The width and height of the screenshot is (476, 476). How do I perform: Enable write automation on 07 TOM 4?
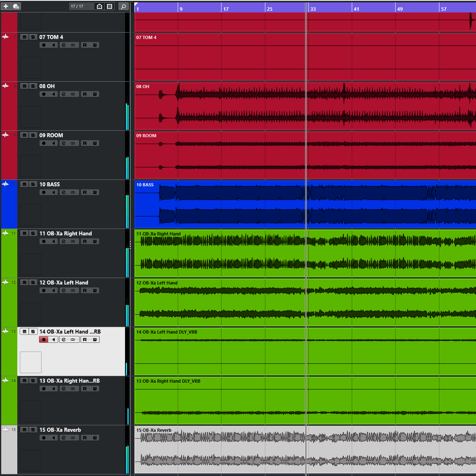click(95, 45)
